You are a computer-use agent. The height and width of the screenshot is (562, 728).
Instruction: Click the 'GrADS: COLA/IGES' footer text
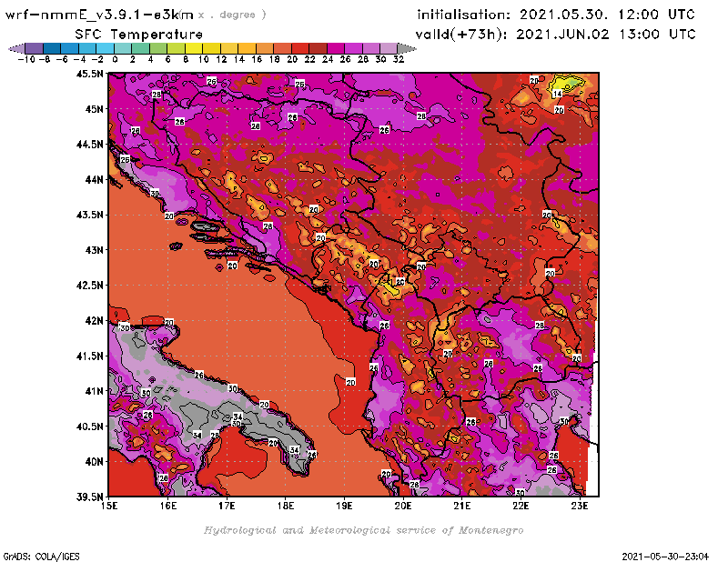pos(41,557)
